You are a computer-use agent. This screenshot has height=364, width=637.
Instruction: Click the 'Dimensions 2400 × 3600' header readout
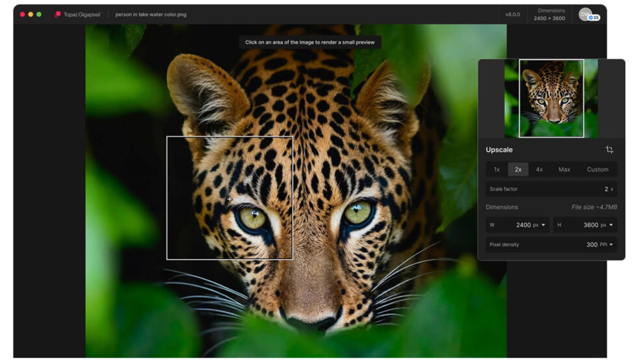point(550,14)
